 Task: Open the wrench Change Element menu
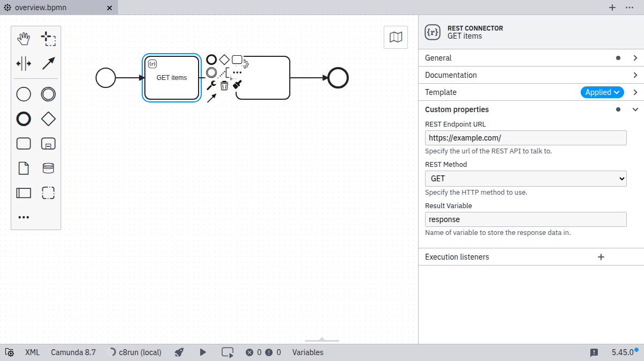[211, 85]
